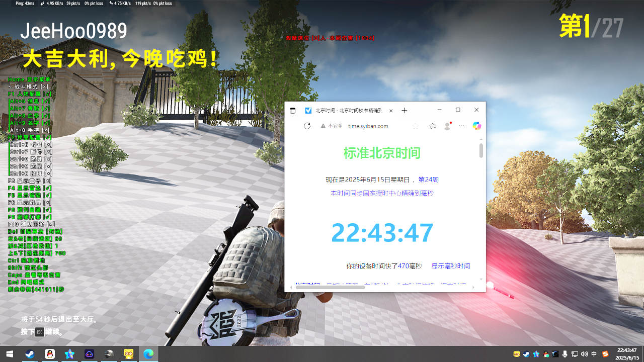The height and width of the screenshot is (362, 644).
Task: Toggle Alt+6 信息 option
Action: pos(30,101)
